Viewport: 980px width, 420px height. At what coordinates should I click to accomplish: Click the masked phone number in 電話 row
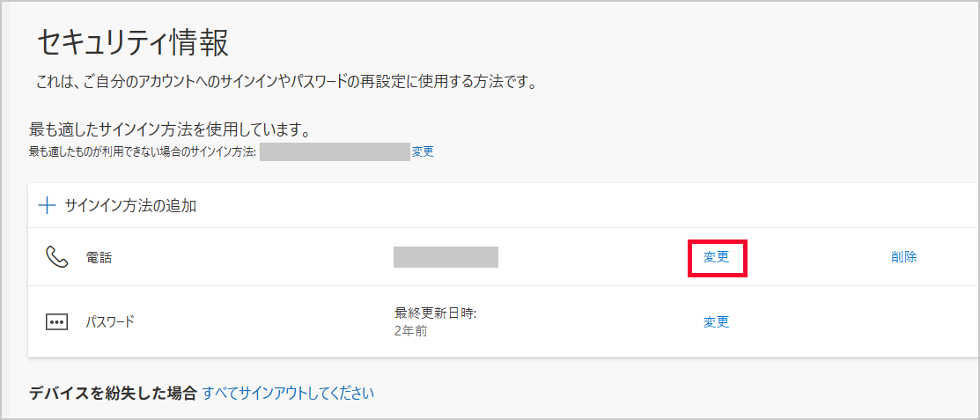coord(446,257)
